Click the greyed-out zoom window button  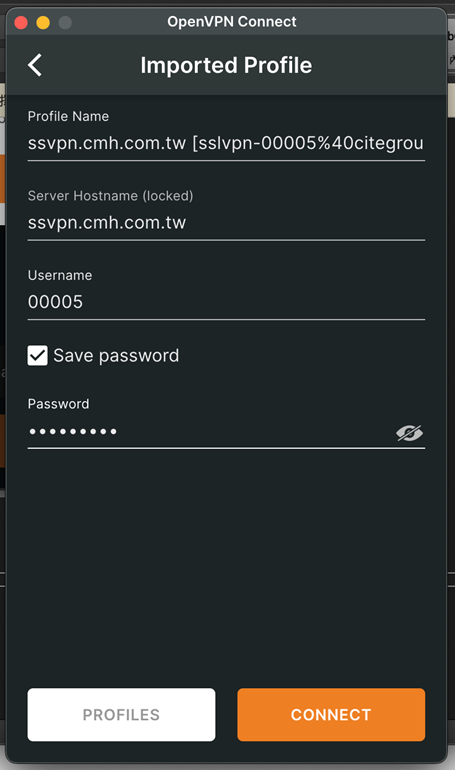pos(65,23)
